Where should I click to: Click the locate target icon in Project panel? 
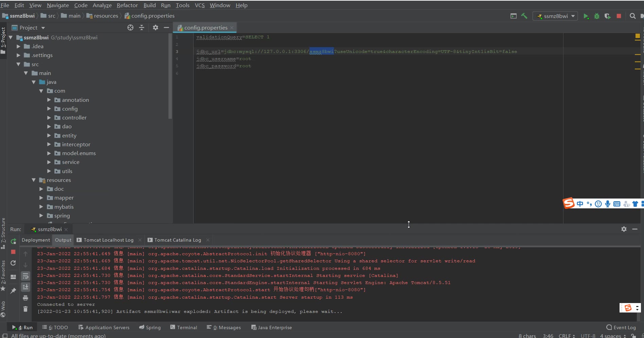tap(130, 27)
